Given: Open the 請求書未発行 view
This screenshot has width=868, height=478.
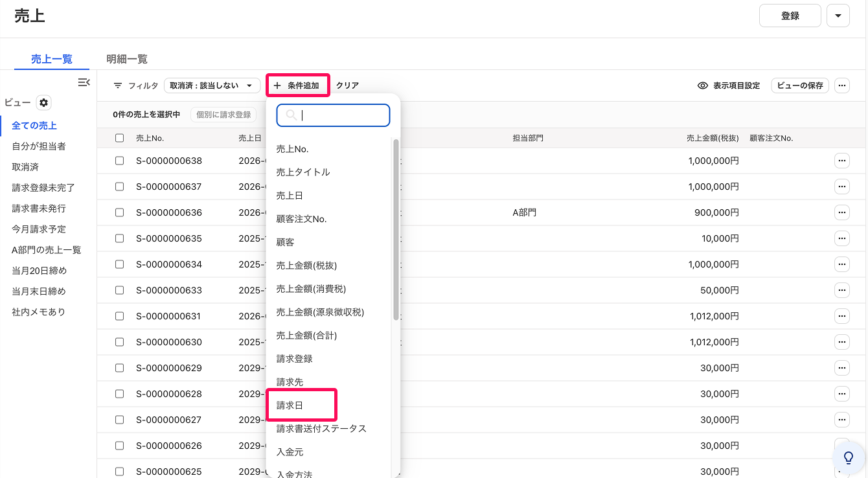Looking at the screenshot, I should pos(39,209).
